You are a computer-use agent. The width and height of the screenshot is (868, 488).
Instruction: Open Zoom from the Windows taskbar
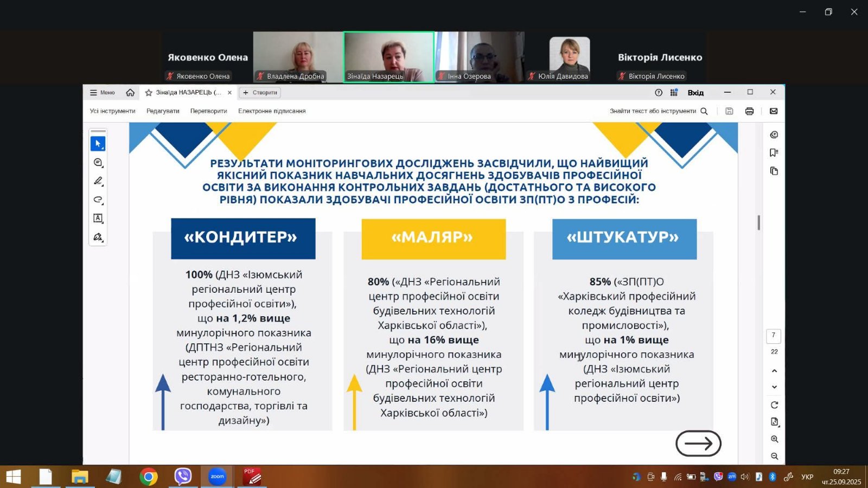217,477
